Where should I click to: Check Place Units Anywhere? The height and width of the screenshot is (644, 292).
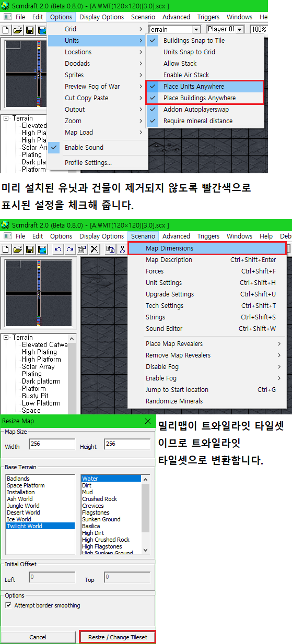[x=204, y=87]
